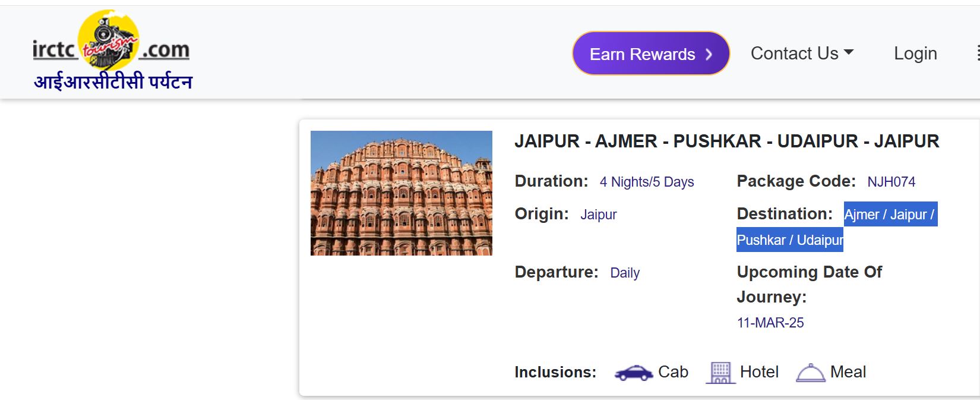Click the Daily departure text
Screen dimensions: 980x400
click(625, 273)
